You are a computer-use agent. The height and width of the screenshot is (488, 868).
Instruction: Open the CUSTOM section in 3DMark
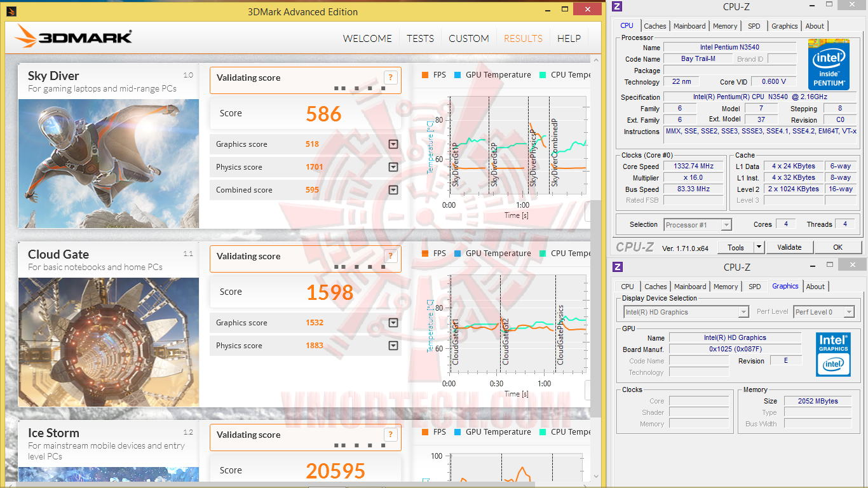click(469, 38)
